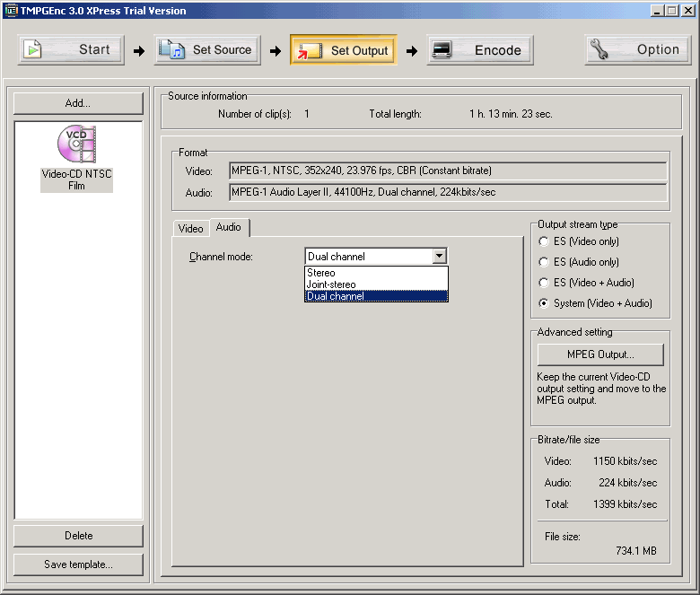700x595 pixels.
Task: Choose Stereo from channel mode list
Action: click(x=375, y=273)
